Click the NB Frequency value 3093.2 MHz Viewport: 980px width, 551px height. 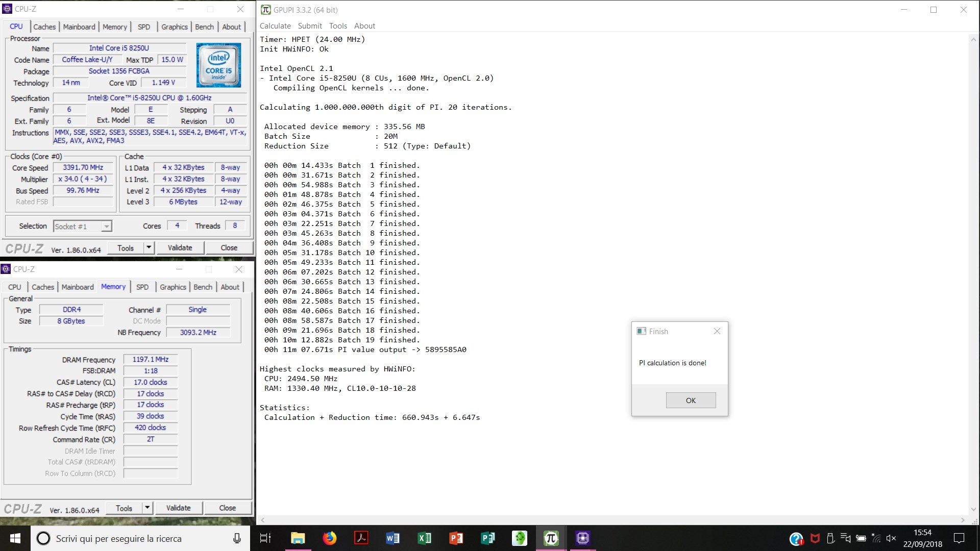198,332
